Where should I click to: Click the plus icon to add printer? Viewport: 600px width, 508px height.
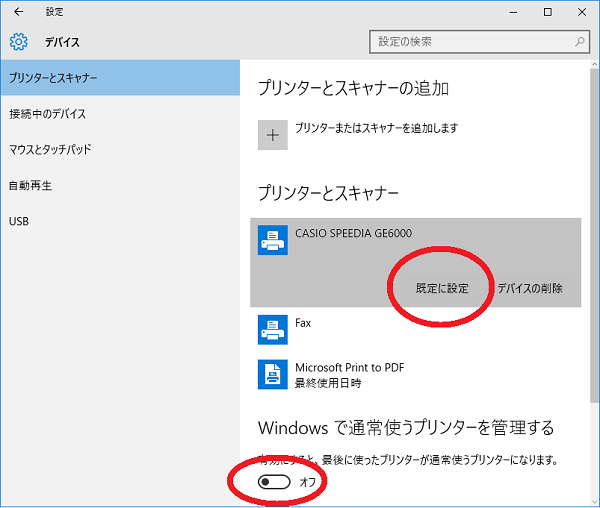tap(273, 135)
